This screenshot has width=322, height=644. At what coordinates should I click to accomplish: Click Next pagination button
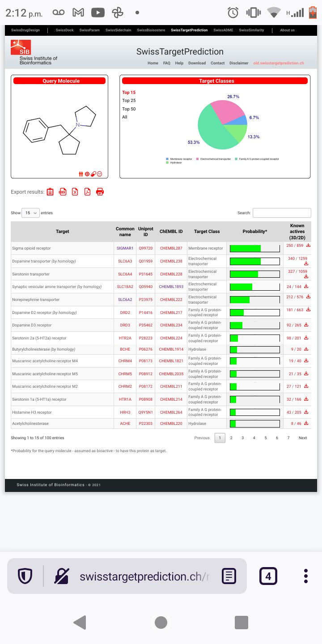(303, 438)
